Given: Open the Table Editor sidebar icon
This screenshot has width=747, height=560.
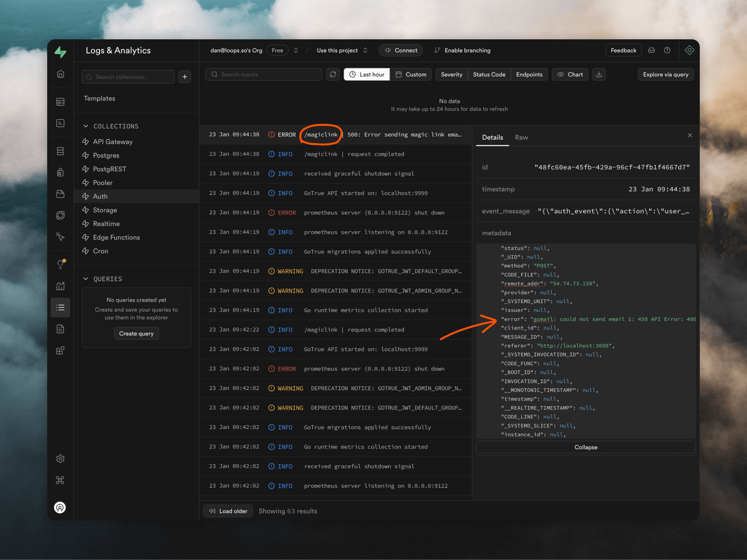Looking at the screenshot, I should 61,102.
